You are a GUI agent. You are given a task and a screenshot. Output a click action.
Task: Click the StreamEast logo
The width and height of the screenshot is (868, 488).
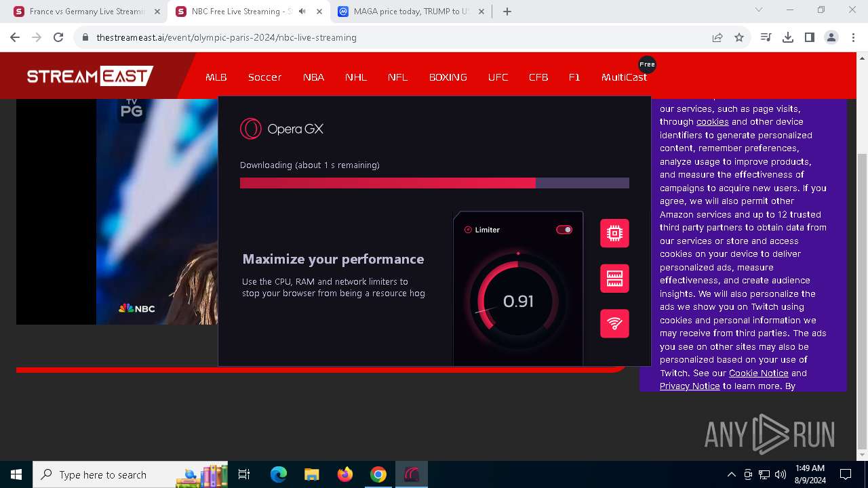[x=90, y=76]
